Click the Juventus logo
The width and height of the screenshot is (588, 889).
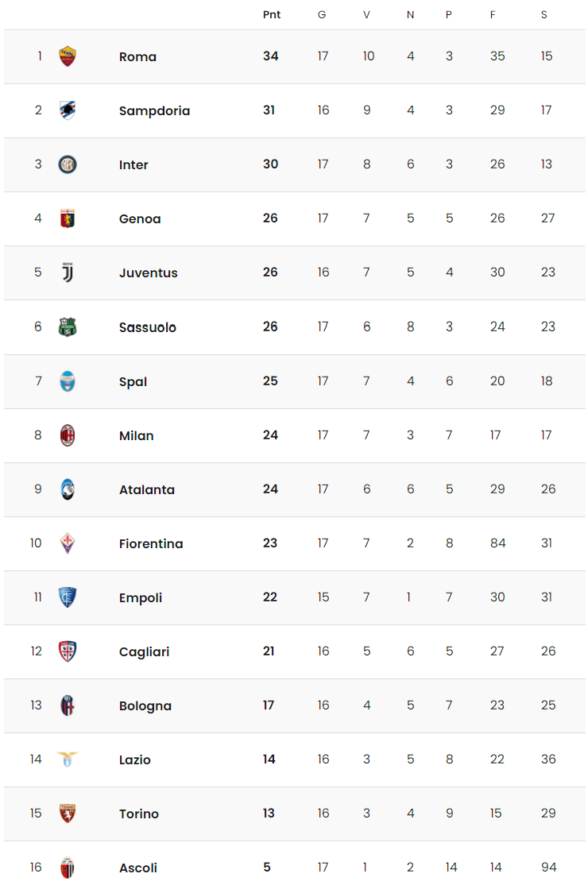pos(68,272)
